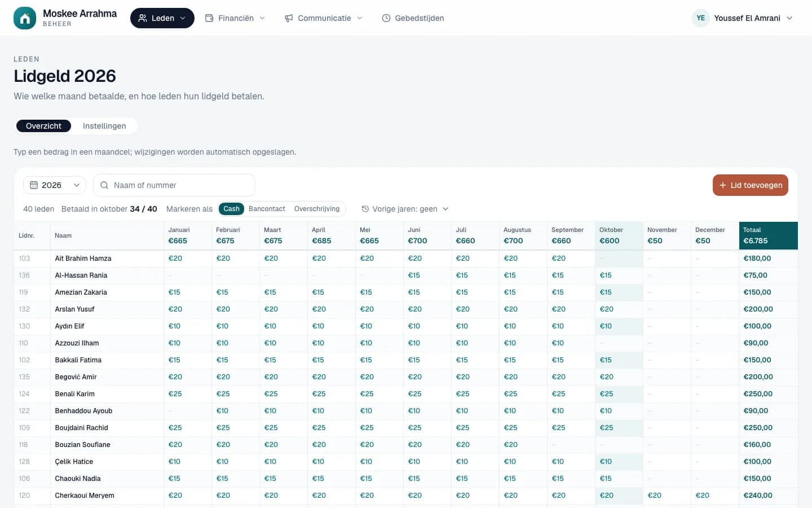Viewport: 812px width, 508px height.
Task: Click Al-Hassan Rania's Juni €15 cell
Action: tap(427, 275)
